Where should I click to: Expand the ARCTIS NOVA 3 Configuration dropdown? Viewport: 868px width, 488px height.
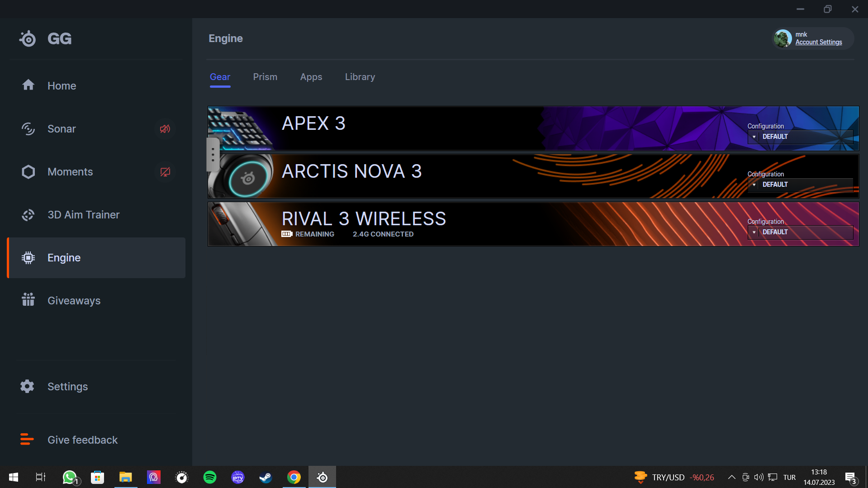point(800,185)
